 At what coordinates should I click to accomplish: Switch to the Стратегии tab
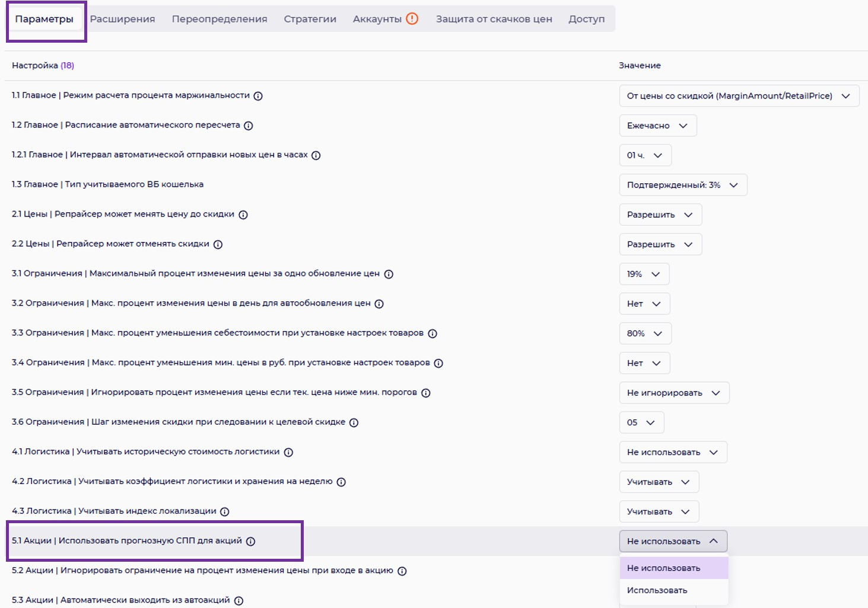tap(310, 19)
